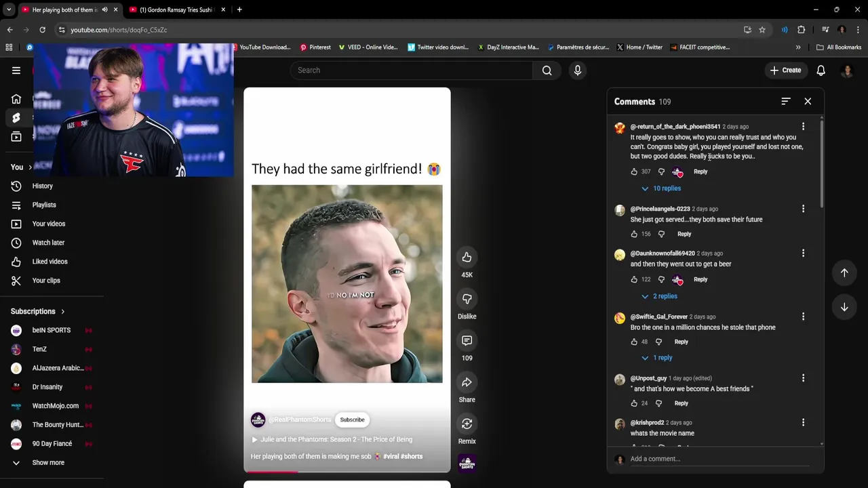The width and height of the screenshot is (868, 488).
Task: Focus the Add a comment field
Action: point(719,459)
